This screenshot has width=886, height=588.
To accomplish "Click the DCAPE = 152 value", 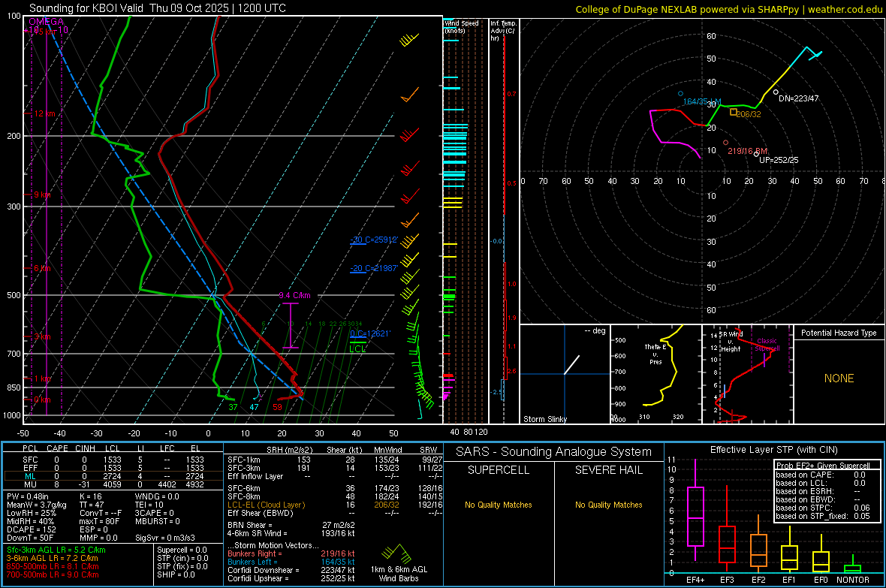I will [x=31, y=529].
